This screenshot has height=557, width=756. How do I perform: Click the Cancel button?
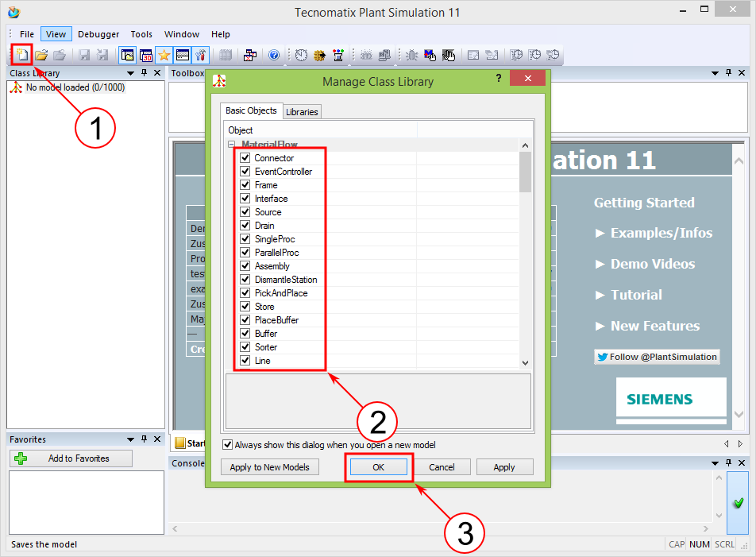[x=442, y=467]
